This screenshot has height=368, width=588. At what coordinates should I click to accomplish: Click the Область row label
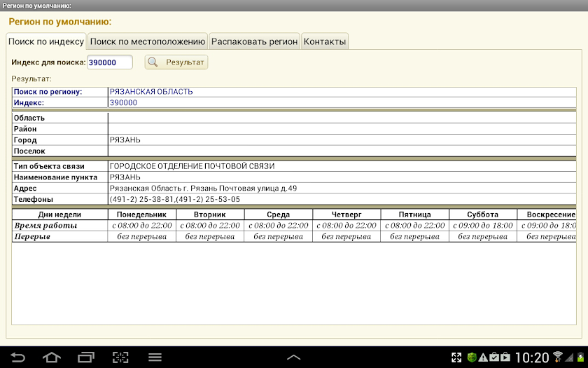coord(29,118)
